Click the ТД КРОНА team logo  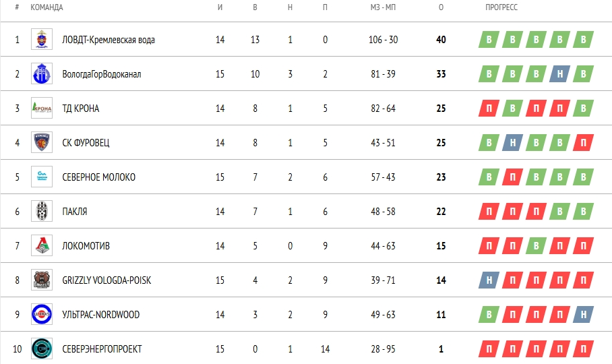click(42, 108)
